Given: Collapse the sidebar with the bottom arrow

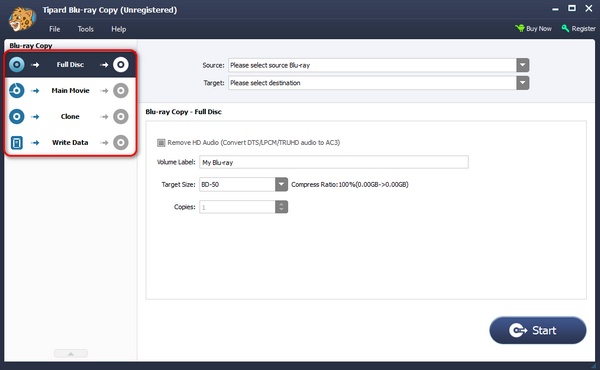Looking at the screenshot, I should click(x=71, y=354).
